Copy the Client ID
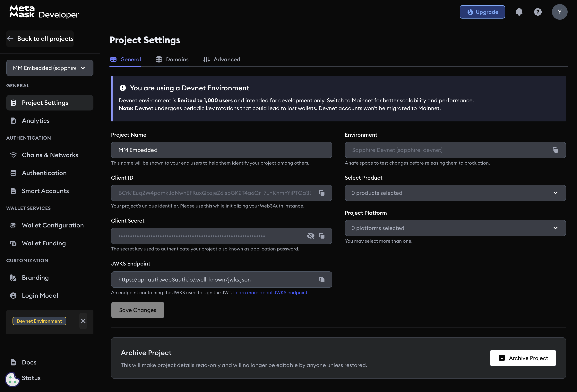577x392 pixels. click(322, 193)
